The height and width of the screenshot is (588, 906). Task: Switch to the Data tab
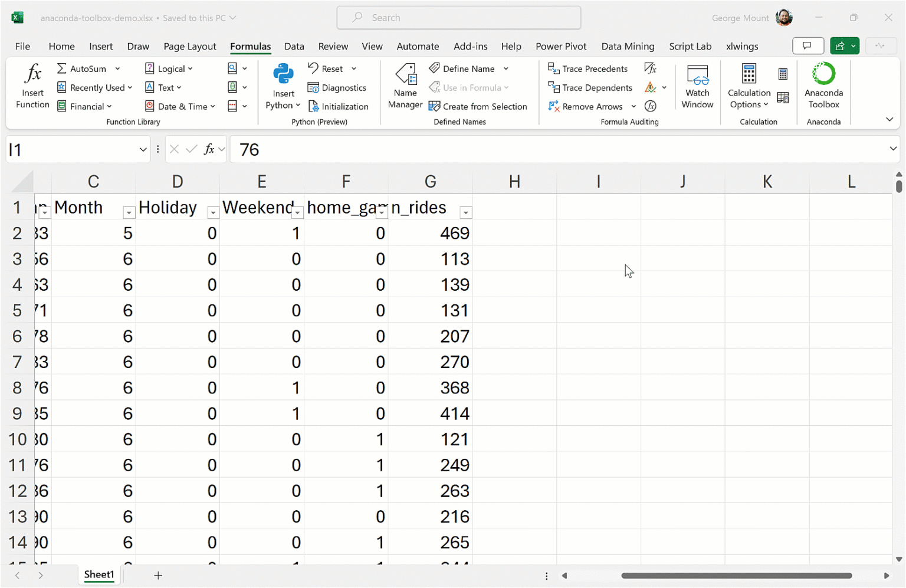point(294,47)
